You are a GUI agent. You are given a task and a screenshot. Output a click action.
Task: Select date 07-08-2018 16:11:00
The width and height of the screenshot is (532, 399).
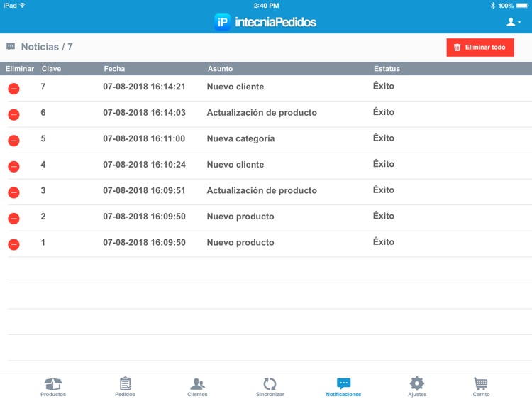[144, 138]
